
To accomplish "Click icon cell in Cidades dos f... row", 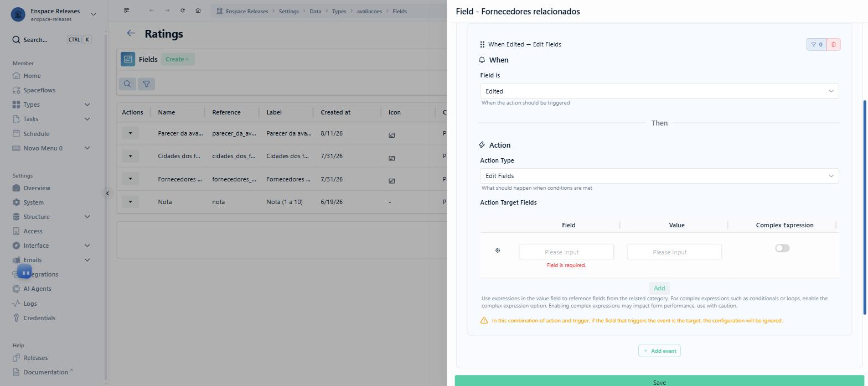I will pos(391,158).
